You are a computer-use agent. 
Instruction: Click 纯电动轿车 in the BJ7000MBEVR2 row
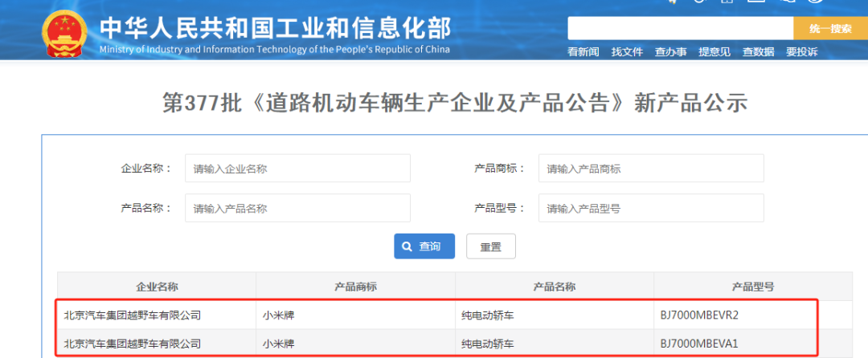(488, 315)
